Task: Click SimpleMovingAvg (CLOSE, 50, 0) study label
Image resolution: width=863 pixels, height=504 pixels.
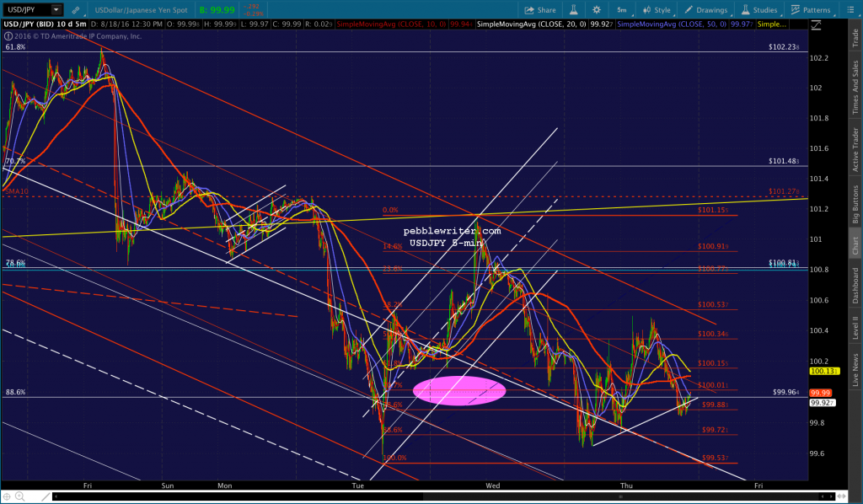Action: [672, 24]
